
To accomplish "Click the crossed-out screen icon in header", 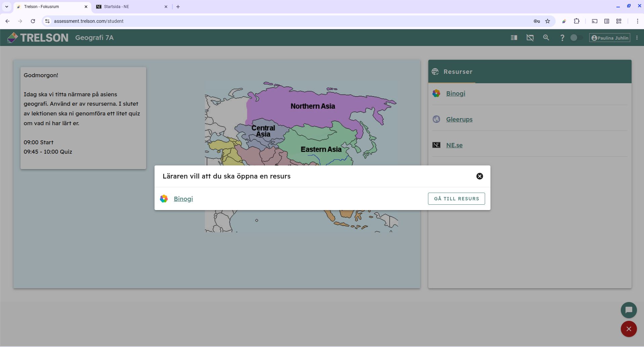I will (x=530, y=38).
